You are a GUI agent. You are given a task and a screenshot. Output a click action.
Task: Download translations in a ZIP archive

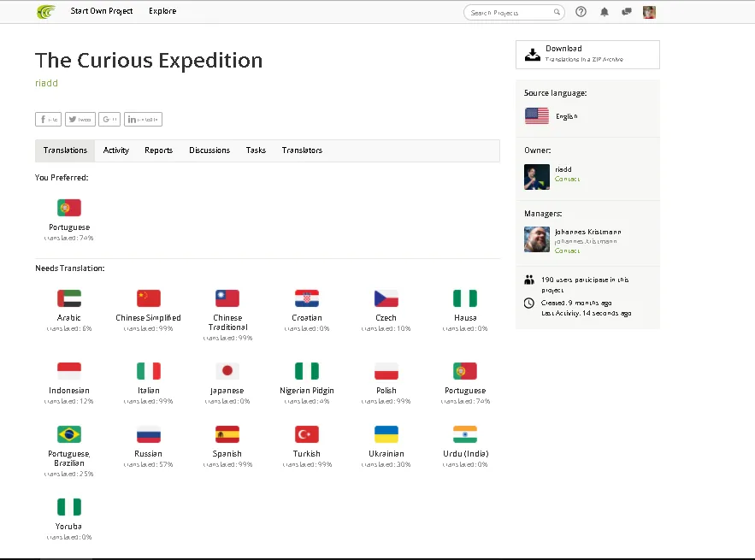click(x=587, y=55)
